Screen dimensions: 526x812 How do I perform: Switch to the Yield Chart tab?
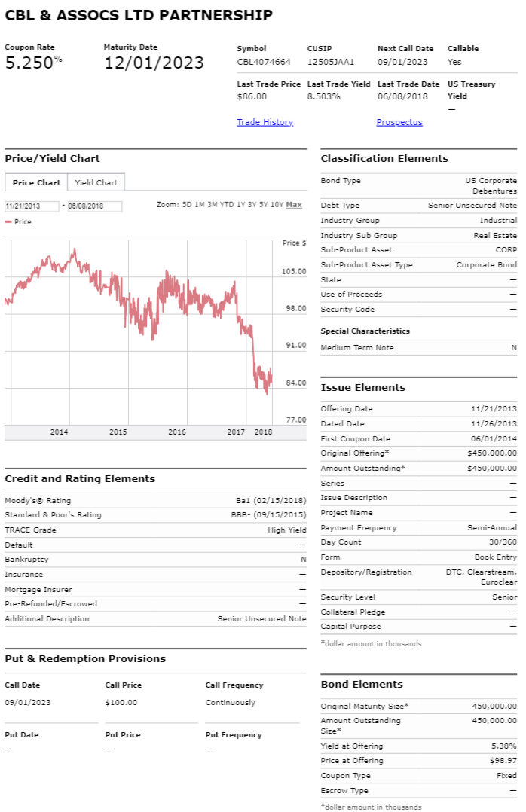tap(96, 182)
